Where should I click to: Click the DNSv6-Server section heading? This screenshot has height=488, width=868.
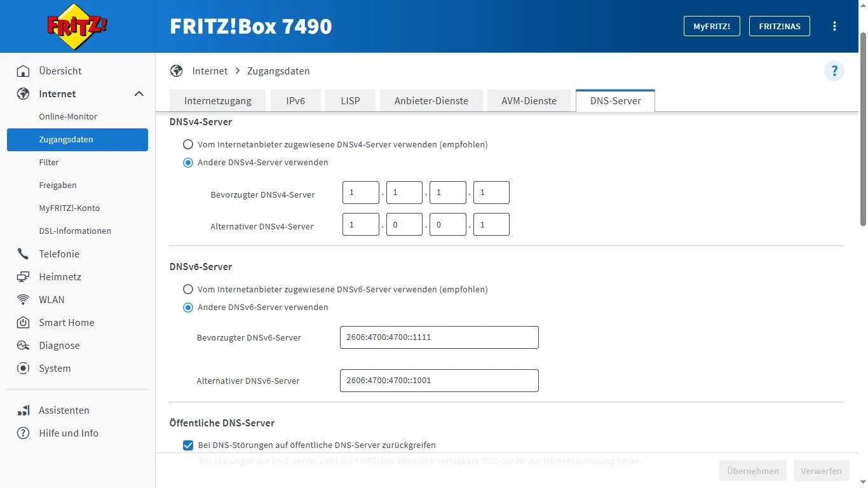click(201, 267)
